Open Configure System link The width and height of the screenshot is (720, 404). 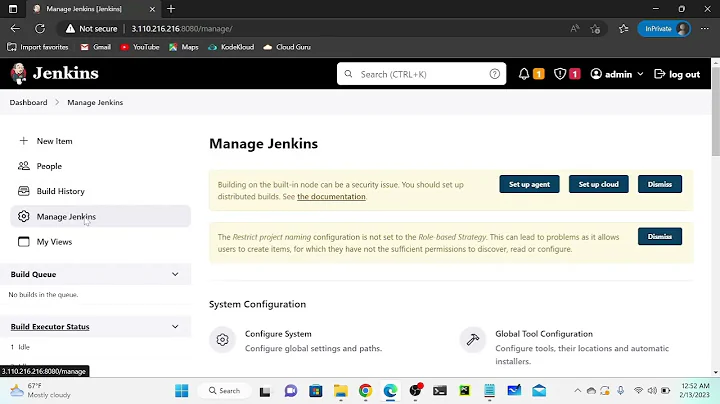point(278,334)
